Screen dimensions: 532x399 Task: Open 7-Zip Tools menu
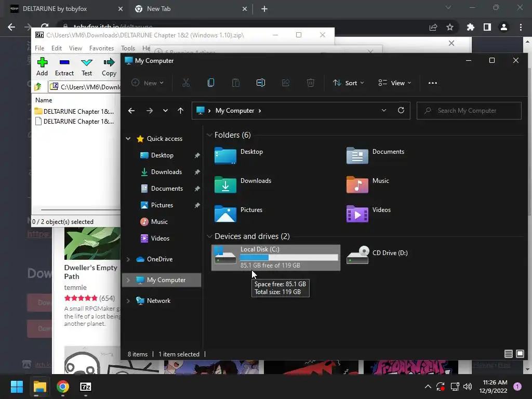128,48
